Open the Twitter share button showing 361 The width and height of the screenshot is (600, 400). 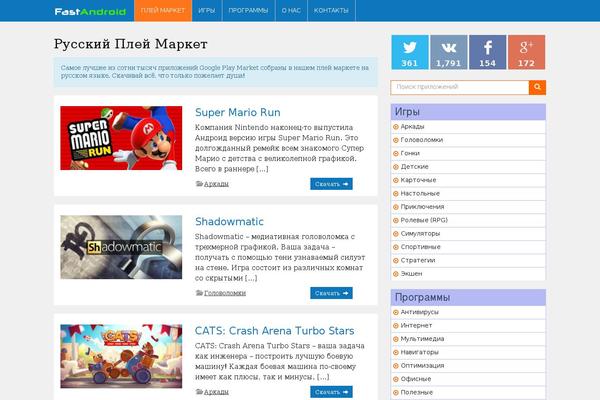(x=410, y=52)
